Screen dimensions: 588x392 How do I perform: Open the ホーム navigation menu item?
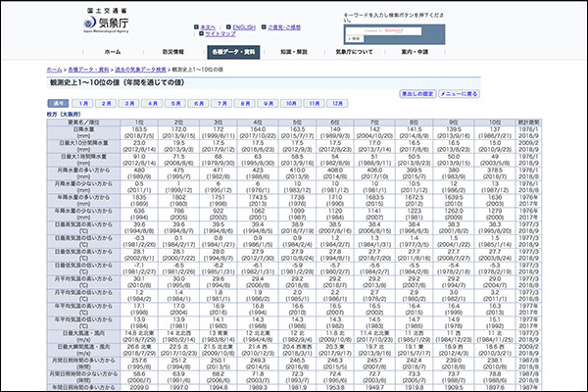(x=113, y=51)
